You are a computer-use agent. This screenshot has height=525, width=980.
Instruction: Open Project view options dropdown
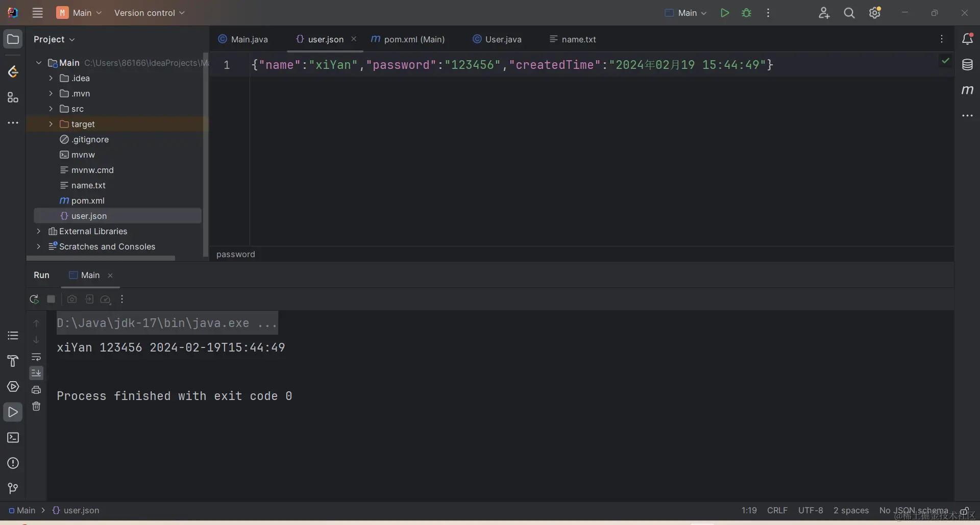click(x=54, y=39)
